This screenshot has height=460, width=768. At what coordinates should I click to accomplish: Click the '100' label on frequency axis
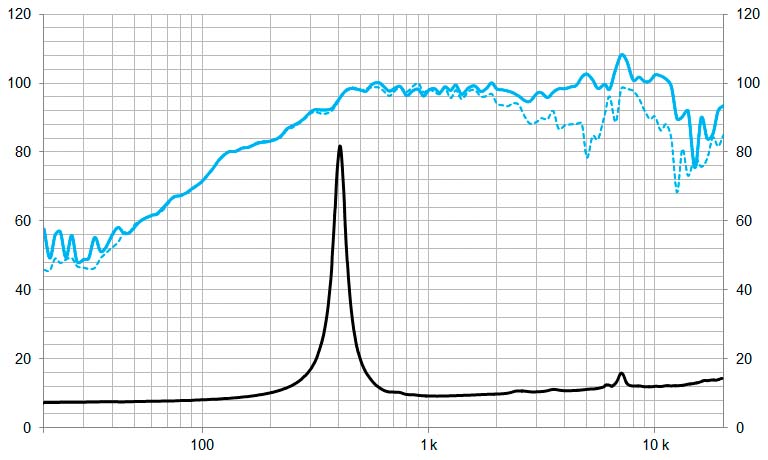[x=202, y=445]
